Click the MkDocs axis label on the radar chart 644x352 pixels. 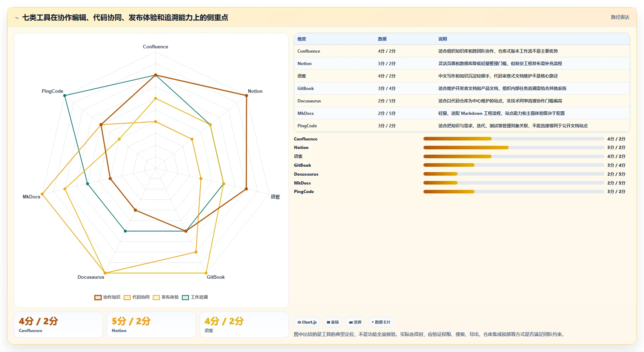[x=32, y=197]
